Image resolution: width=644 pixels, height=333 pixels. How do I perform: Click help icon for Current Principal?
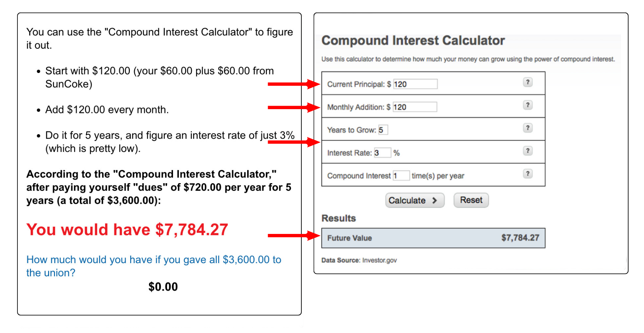527,82
